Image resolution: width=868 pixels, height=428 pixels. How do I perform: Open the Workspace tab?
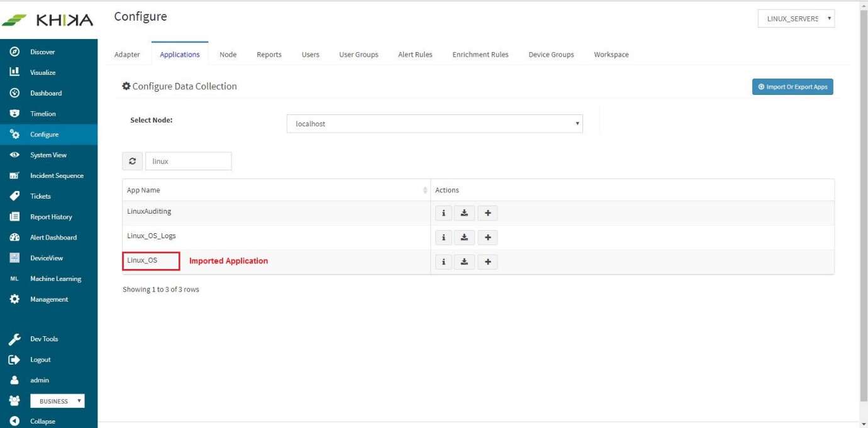pyautogui.click(x=611, y=55)
